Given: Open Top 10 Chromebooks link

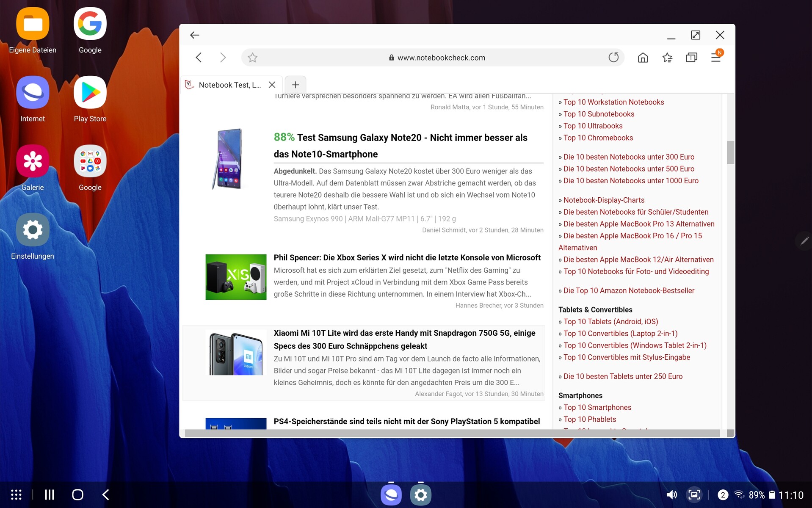Looking at the screenshot, I should click(598, 138).
